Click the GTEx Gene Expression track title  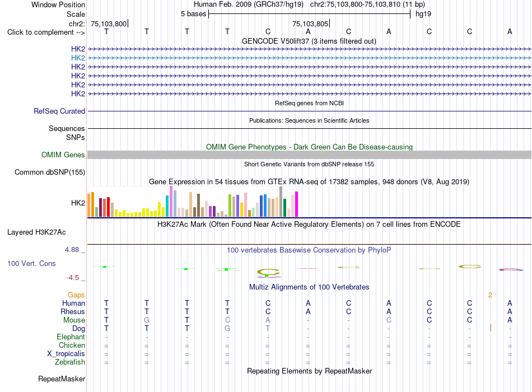click(309, 182)
